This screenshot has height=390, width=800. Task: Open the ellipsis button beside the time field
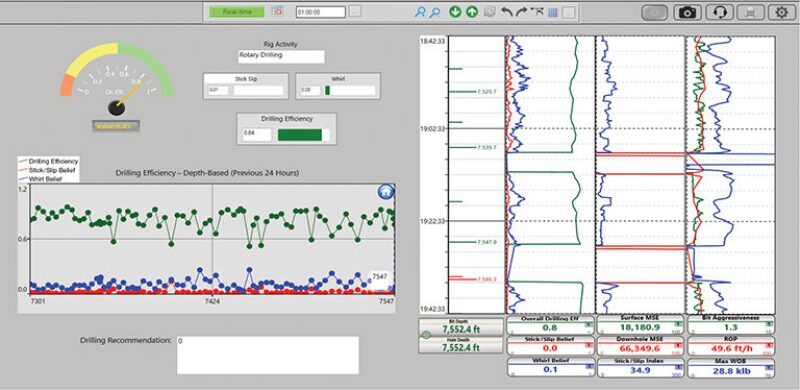pos(356,12)
